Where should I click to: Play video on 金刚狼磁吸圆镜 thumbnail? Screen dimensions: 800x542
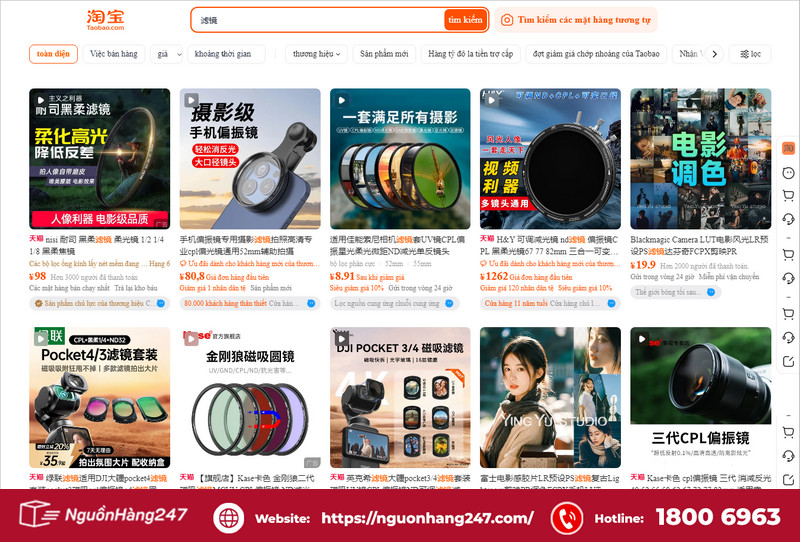tap(191, 338)
